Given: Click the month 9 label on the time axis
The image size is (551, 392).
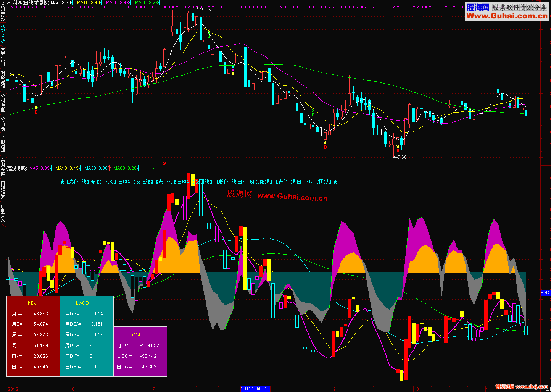Looking at the screenshot, I should (x=333, y=389).
